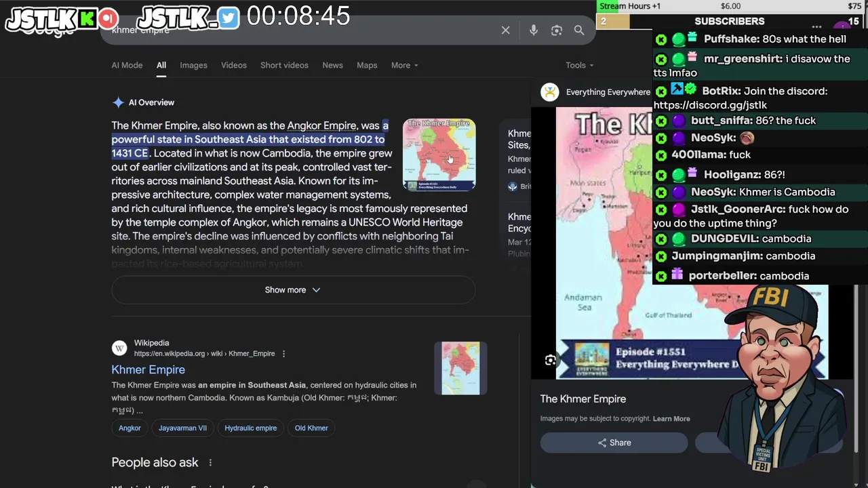Click the Wikipedia favicon in the result

tap(119, 348)
